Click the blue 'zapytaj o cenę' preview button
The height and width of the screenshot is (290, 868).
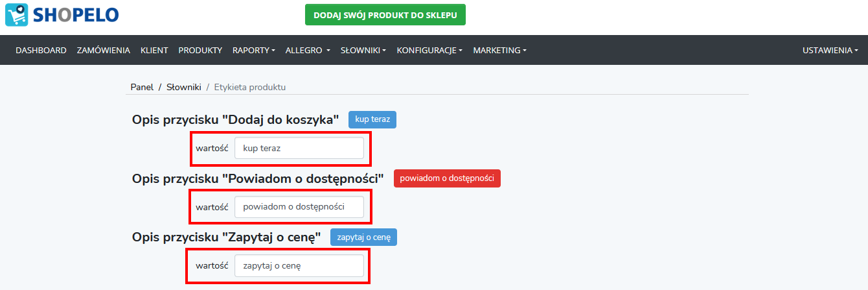[364, 237]
